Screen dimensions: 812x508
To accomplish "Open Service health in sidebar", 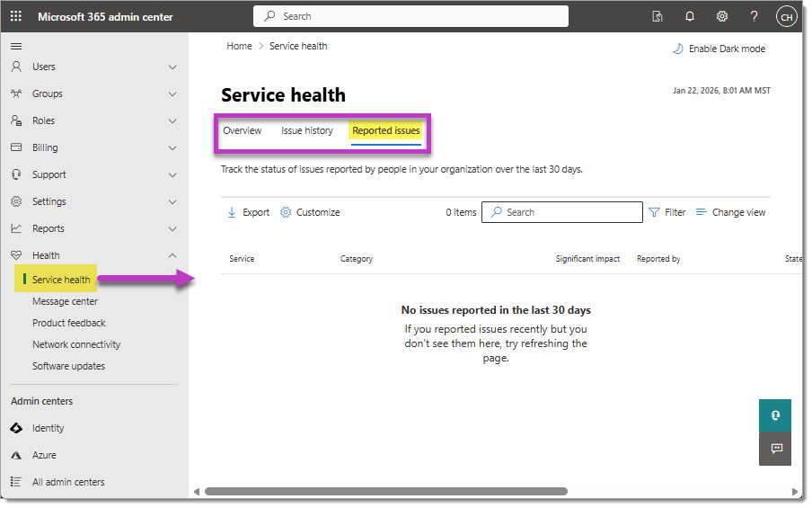I will [61, 280].
